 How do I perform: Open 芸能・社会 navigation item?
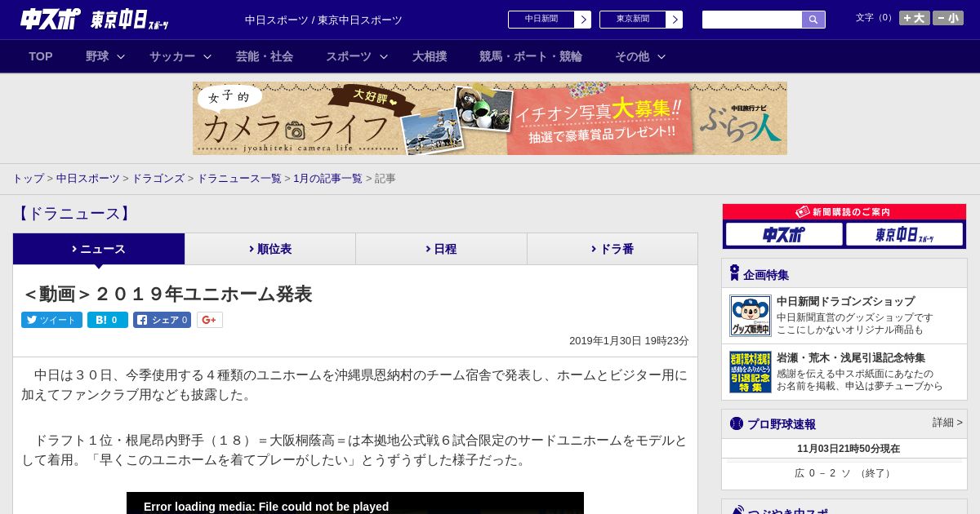click(x=265, y=56)
